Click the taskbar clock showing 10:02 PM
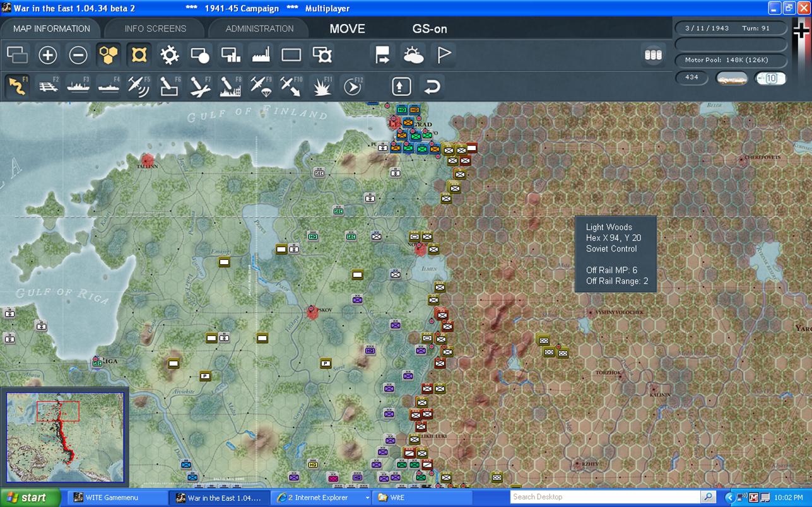Screen dimensions: 812x507 789,498
